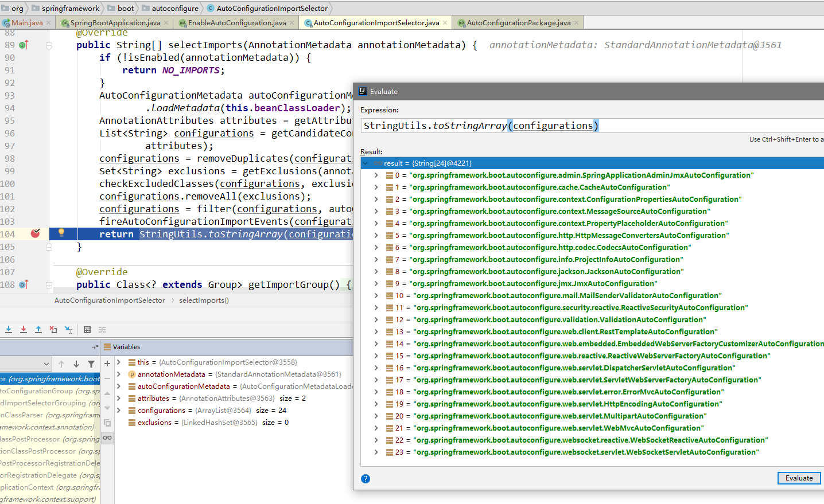This screenshot has width=824, height=504.
Task: Select the ClassPostProcessor stack frame row
Action: tap(50, 439)
